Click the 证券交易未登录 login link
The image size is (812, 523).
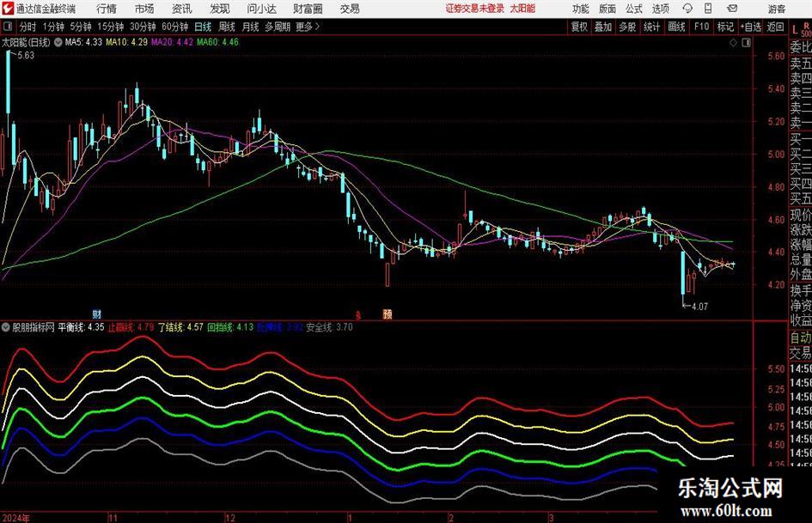(x=475, y=9)
